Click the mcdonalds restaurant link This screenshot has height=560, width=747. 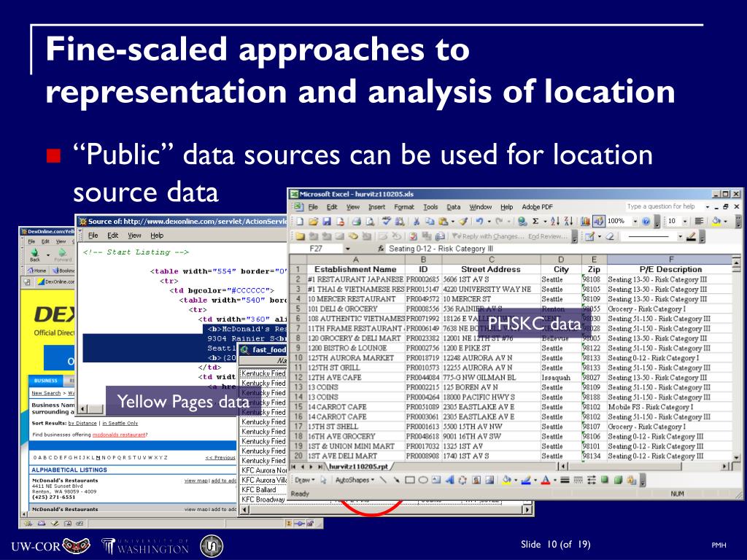[x=119, y=435]
